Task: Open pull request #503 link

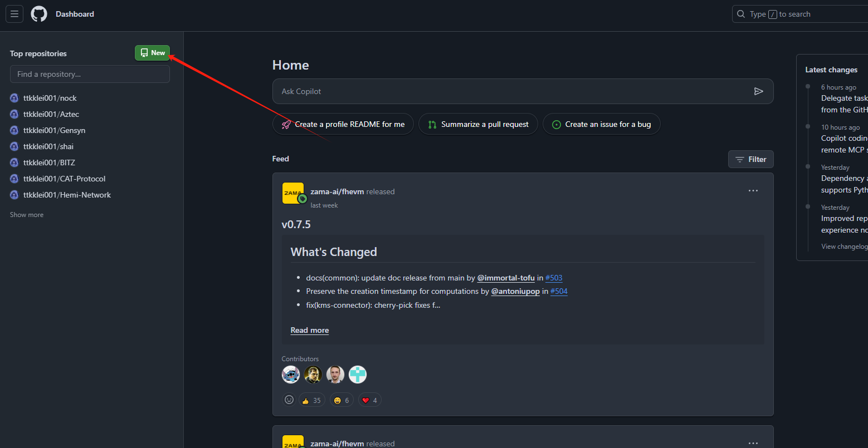Action: (554, 278)
